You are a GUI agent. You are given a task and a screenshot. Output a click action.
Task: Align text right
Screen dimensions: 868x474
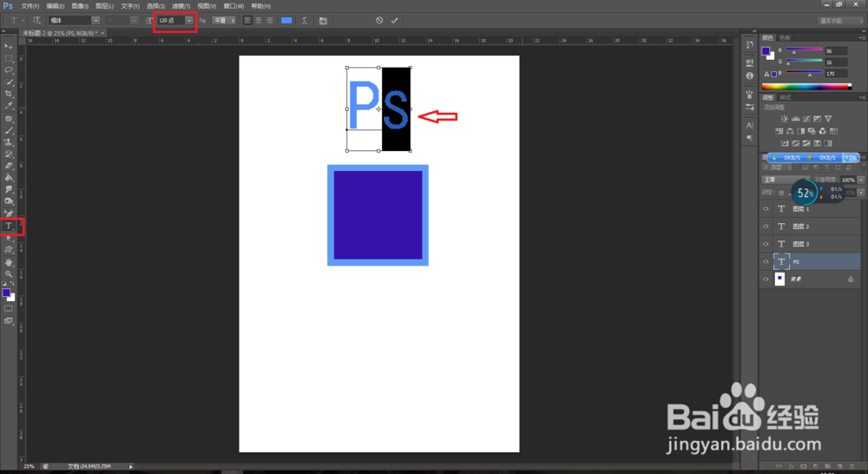click(x=270, y=21)
